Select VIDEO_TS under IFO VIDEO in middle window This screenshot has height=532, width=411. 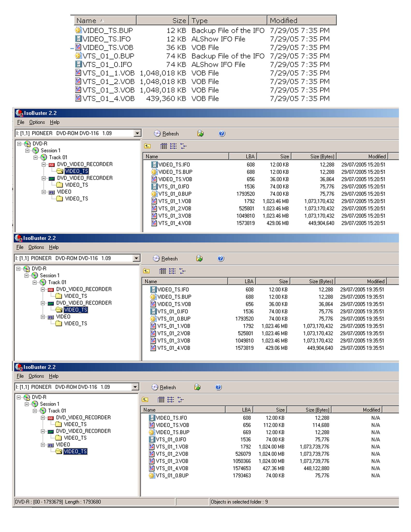click(x=75, y=324)
